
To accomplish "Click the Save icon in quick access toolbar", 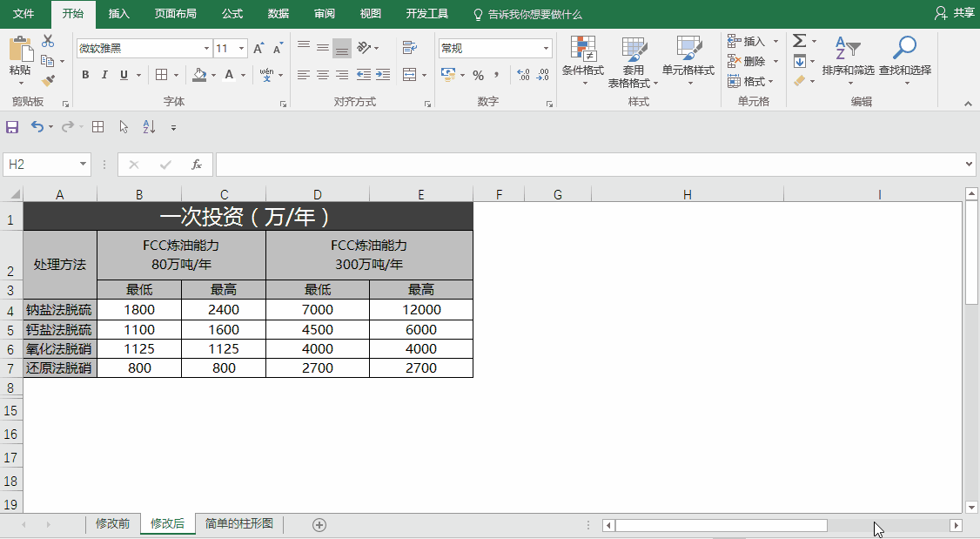I will (12, 127).
